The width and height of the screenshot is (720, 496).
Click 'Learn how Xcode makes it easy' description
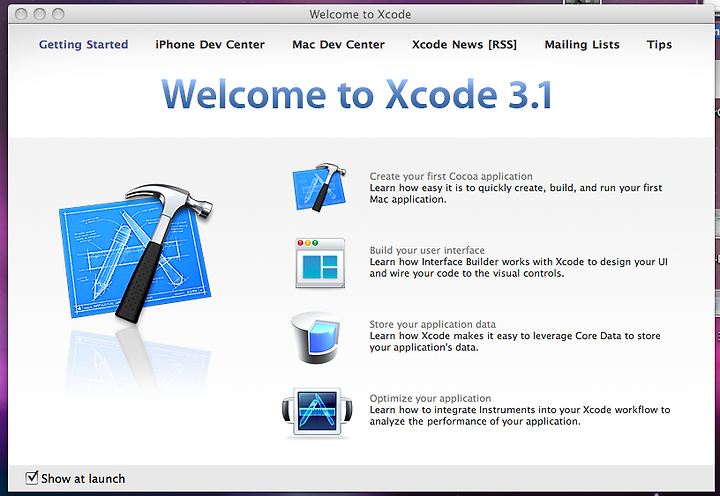[x=515, y=341]
